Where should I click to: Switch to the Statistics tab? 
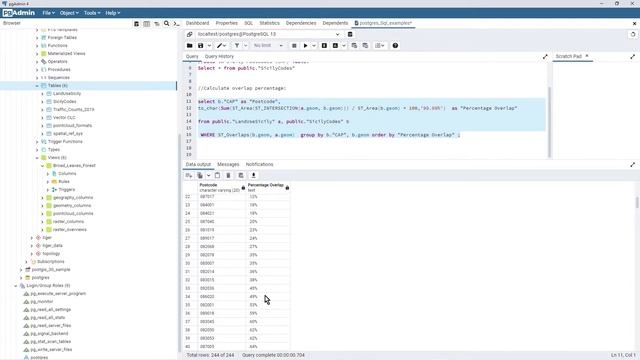point(269,23)
